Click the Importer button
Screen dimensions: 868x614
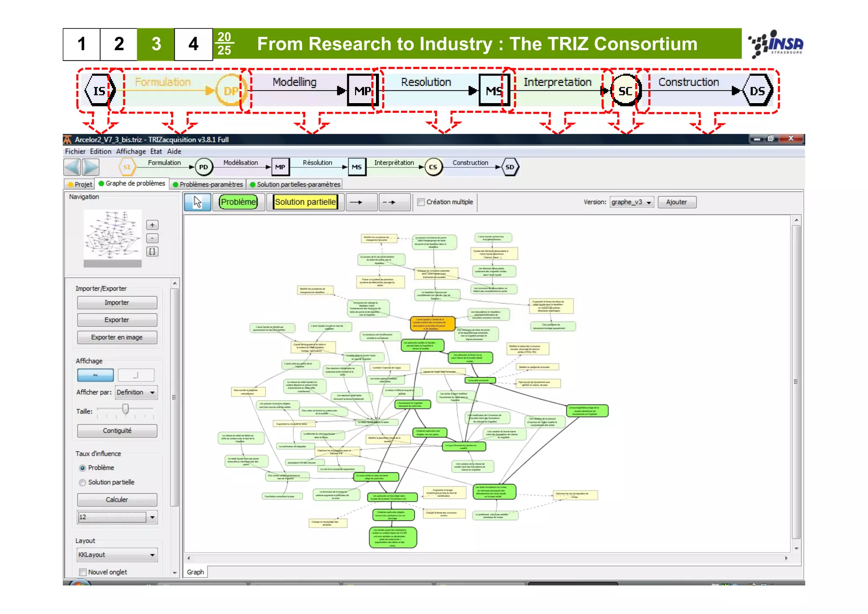(117, 303)
